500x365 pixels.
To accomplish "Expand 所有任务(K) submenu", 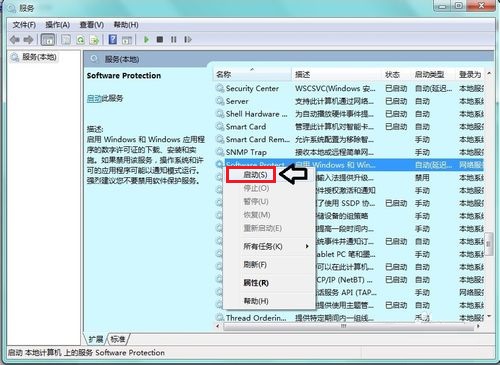I will (269, 247).
